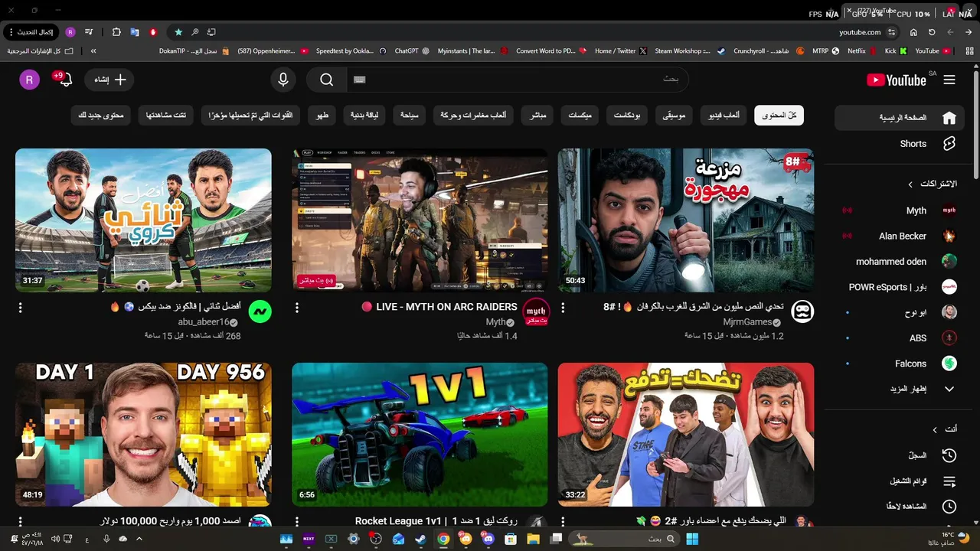Select the New to you (محتوى جديد لك) chip
The height and width of the screenshot is (551, 980).
(101, 116)
